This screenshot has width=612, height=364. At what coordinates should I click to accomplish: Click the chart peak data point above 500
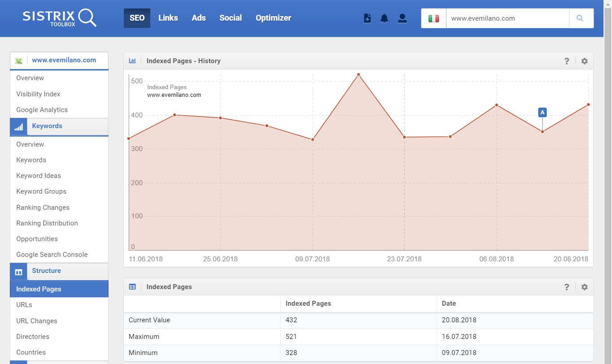[358, 74]
